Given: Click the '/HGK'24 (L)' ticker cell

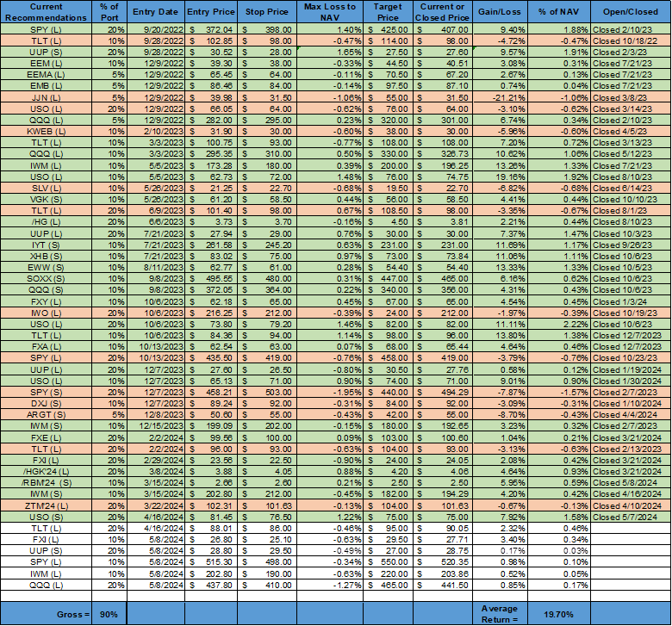Looking at the screenshot, I should 46,472.
